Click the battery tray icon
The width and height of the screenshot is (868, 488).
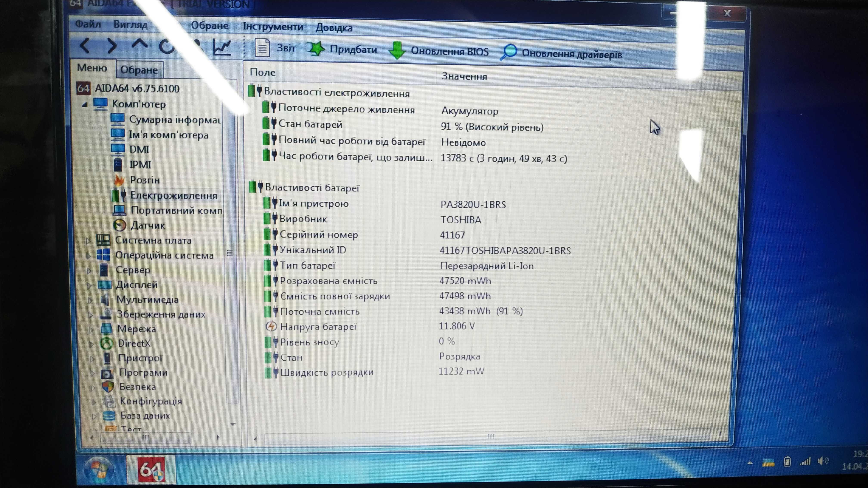(x=787, y=461)
